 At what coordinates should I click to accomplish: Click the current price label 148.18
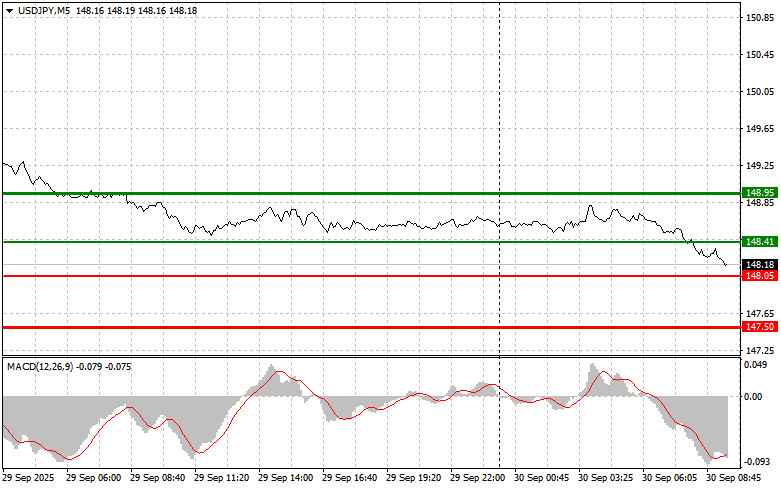760,264
